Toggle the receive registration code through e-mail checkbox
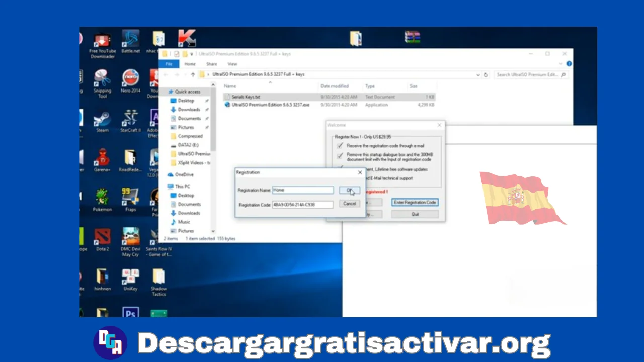Viewport: 644px width, 362px height. tap(340, 146)
